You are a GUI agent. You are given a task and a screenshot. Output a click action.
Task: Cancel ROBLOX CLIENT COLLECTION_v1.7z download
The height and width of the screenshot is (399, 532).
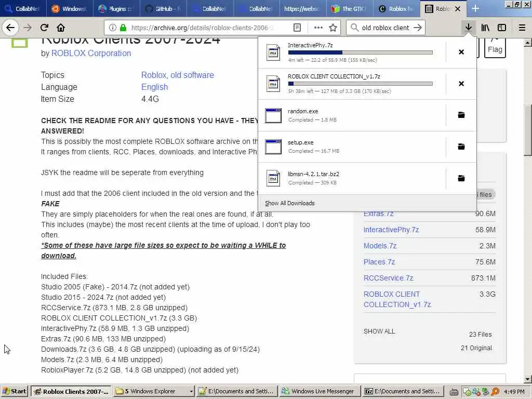coord(461,84)
